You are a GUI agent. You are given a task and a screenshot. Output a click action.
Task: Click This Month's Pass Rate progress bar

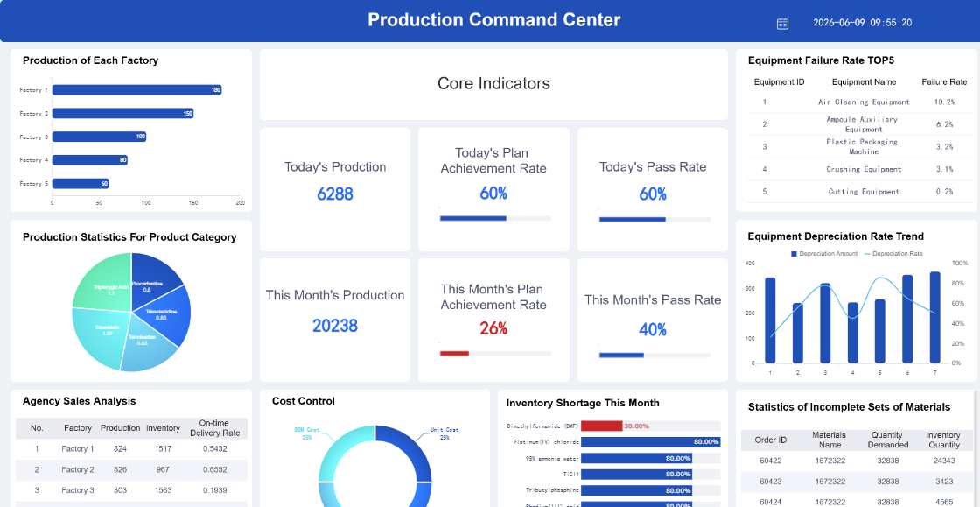coord(655,356)
